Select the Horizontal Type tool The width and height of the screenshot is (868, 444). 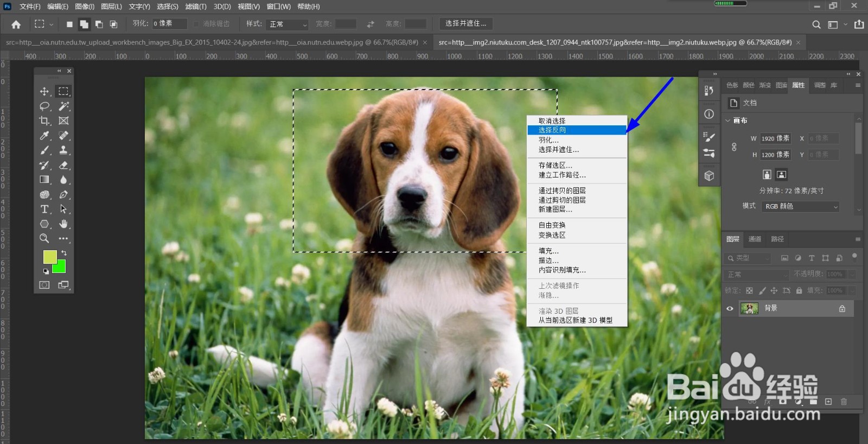click(x=44, y=209)
